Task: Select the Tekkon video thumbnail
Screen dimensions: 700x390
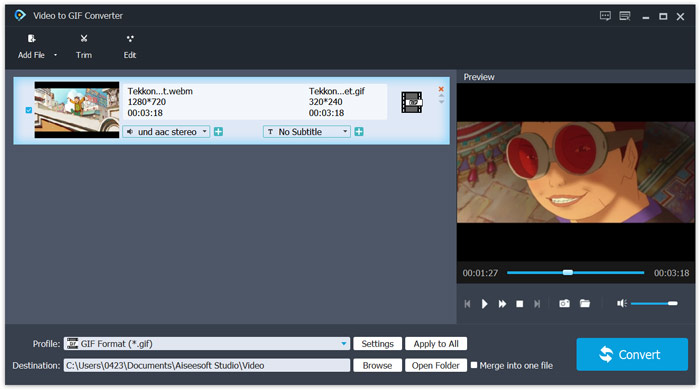Action: point(77,110)
